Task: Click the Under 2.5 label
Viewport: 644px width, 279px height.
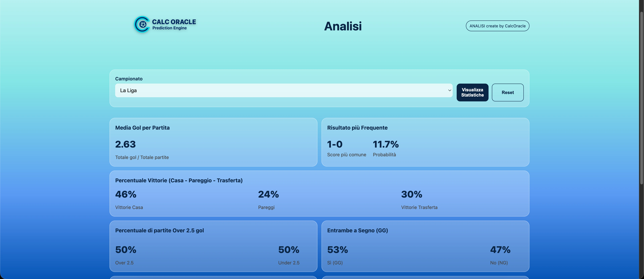Action: [x=288, y=263]
